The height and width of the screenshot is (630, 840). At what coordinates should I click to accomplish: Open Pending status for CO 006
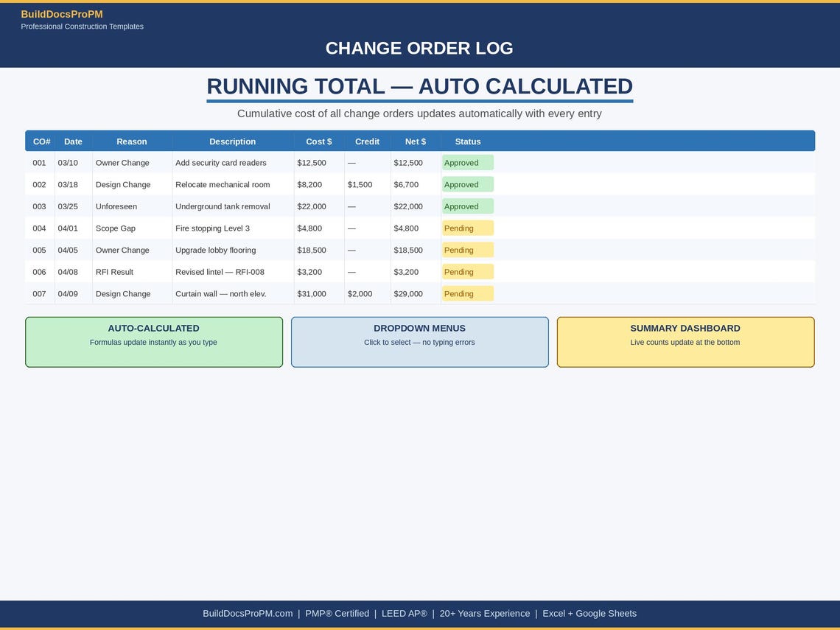(x=468, y=272)
